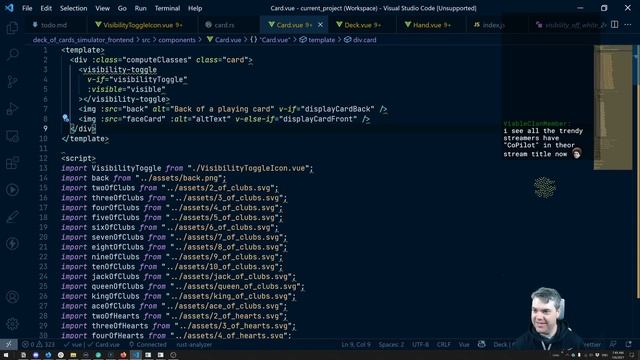The width and height of the screenshot is (640, 360).
Task: Click the feedback icon in status bar
Action: [613, 344]
